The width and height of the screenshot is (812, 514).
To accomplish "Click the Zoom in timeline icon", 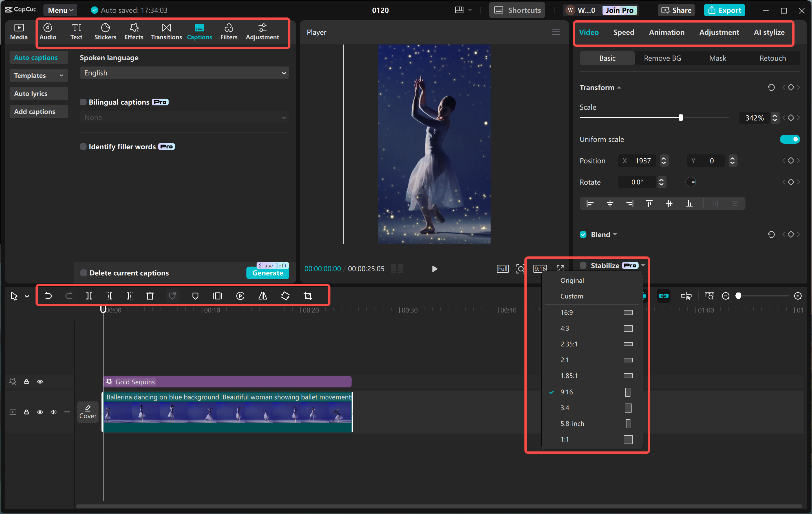I will pos(798,296).
